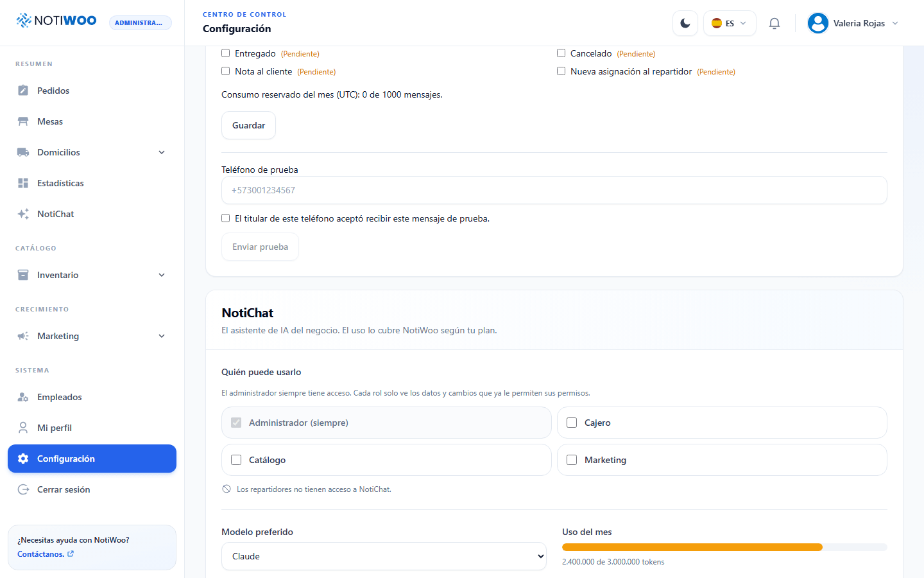Viewport: 924px width, 578px height.
Task: Open Empleados in the sidebar
Action: click(92, 397)
